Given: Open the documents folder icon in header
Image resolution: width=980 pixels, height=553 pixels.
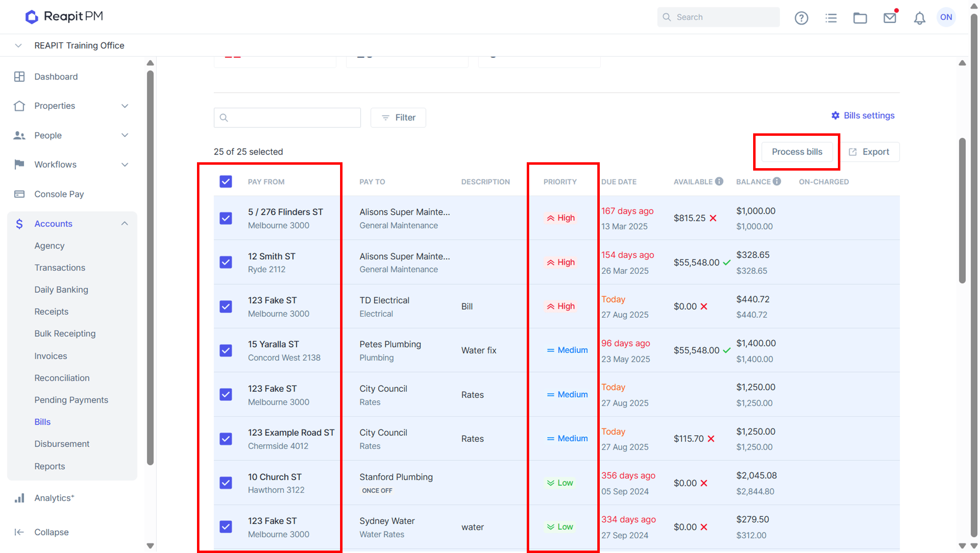Looking at the screenshot, I should tap(860, 18).
